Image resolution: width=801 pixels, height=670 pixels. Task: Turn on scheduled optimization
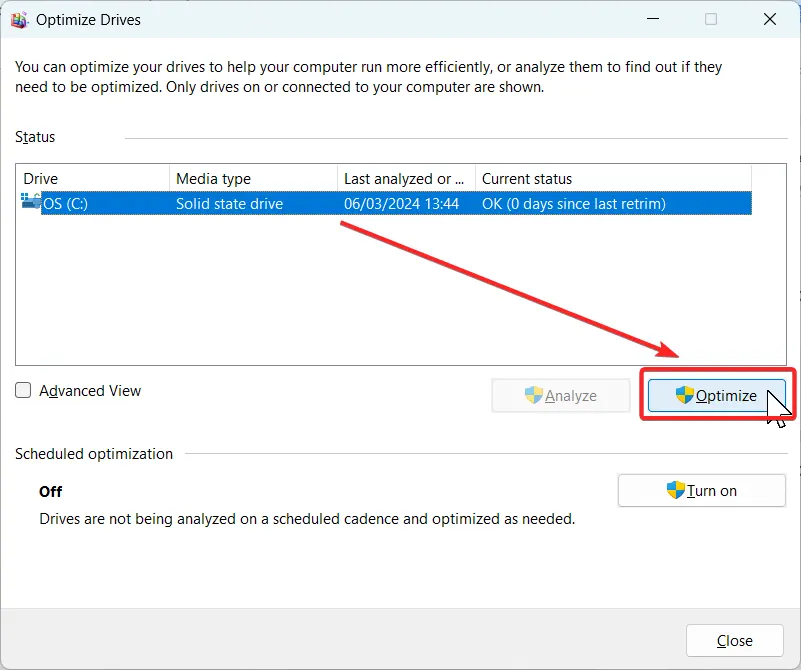[701, 491]
